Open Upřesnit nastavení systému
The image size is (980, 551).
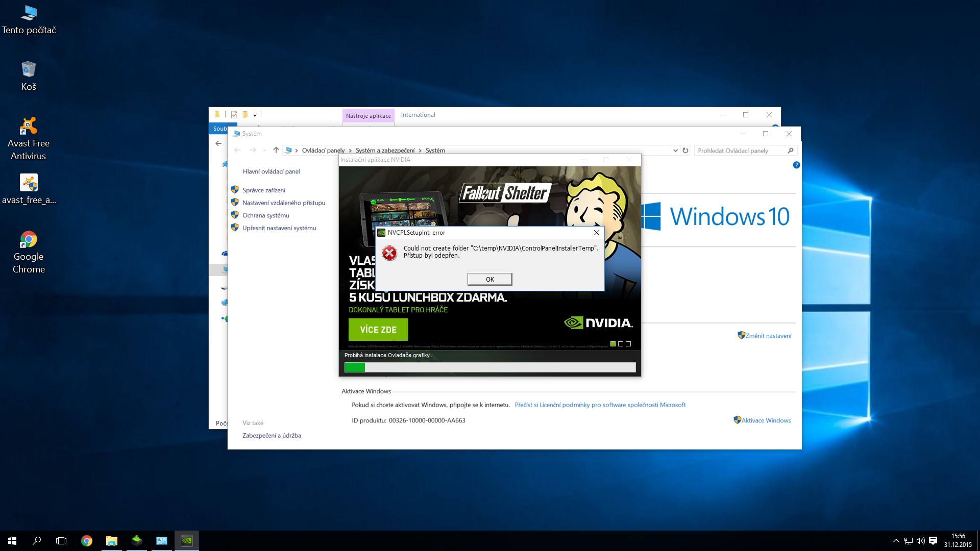pos(279,228)
